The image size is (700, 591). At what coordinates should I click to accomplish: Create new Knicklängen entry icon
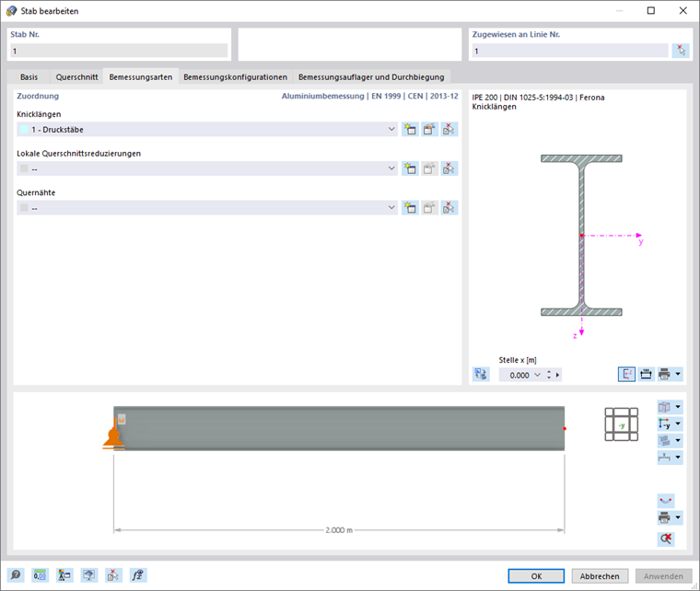410,130
